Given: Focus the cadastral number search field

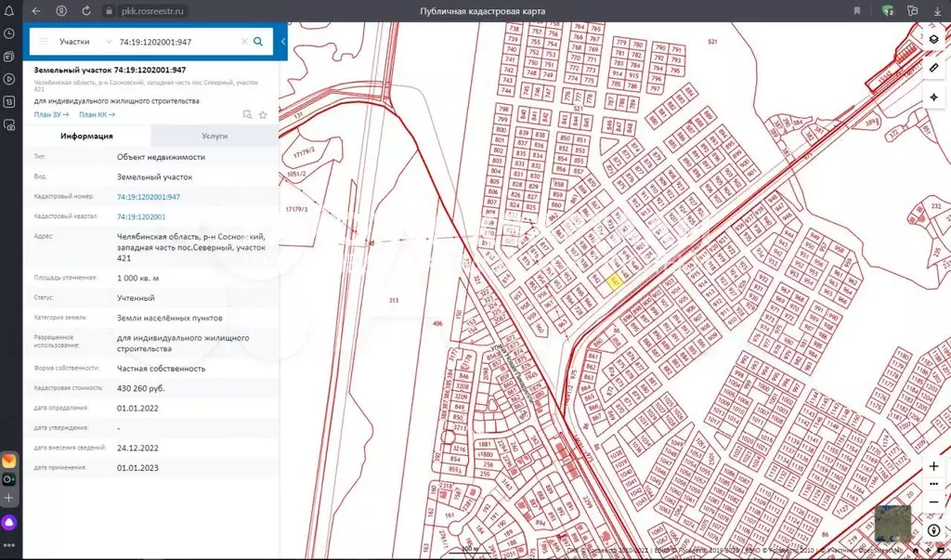Looking at the screenshot, I should [x=176, y=42].
